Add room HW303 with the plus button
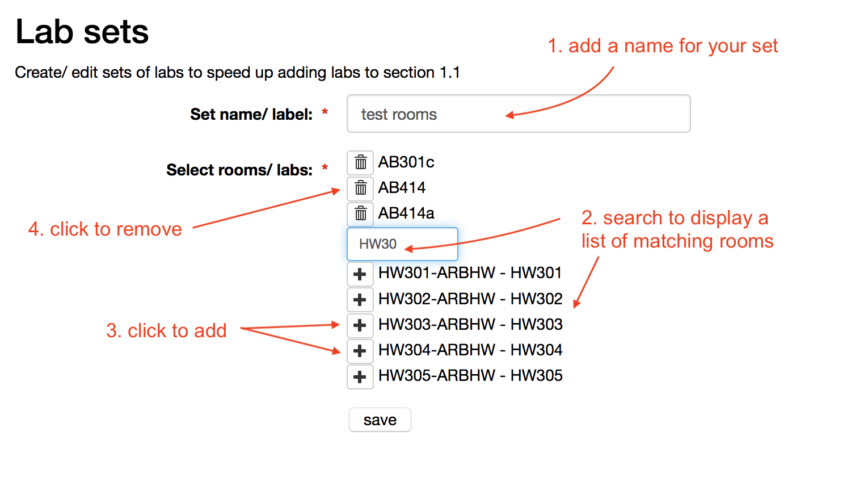Screen dimensions: 868x478 pos(360,325)
